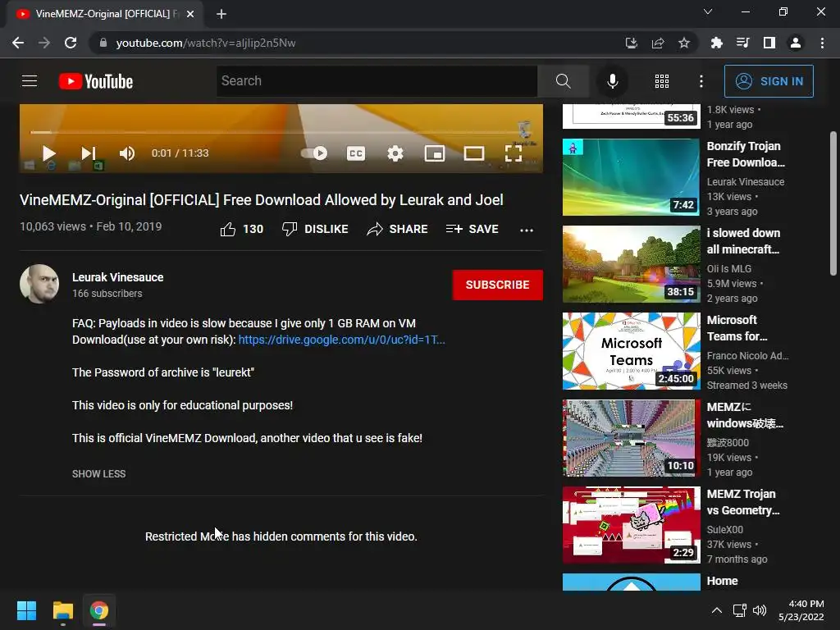Enable miniplayer mode
Viewport: 840px width, 630px height.
point(435,153)
